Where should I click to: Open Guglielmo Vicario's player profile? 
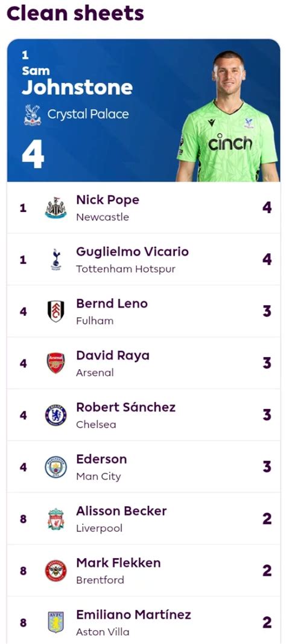pos(133,252)
